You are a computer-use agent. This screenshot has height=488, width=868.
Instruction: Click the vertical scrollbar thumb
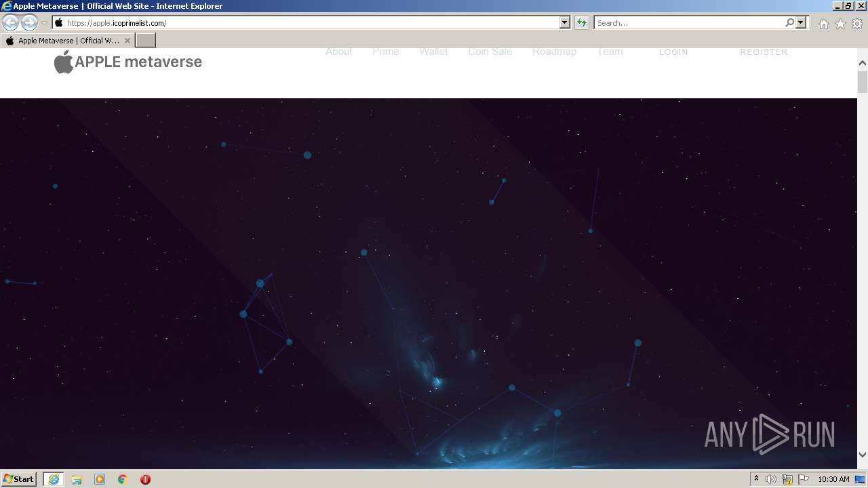tap(863, 82)
